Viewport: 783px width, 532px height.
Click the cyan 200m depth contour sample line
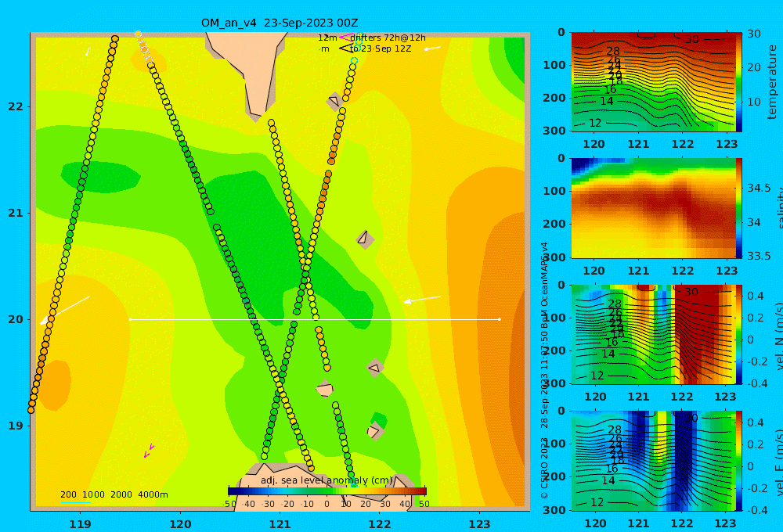coord(75,502)
